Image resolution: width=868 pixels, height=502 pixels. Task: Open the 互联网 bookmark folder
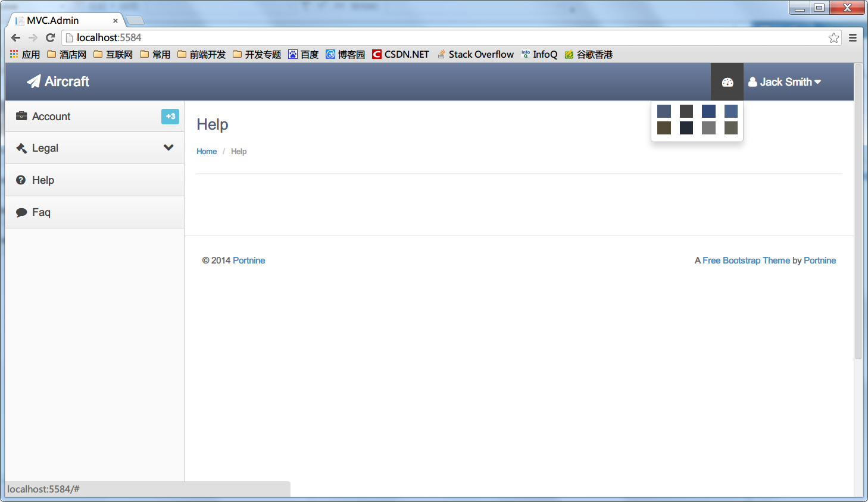(113, 54)
